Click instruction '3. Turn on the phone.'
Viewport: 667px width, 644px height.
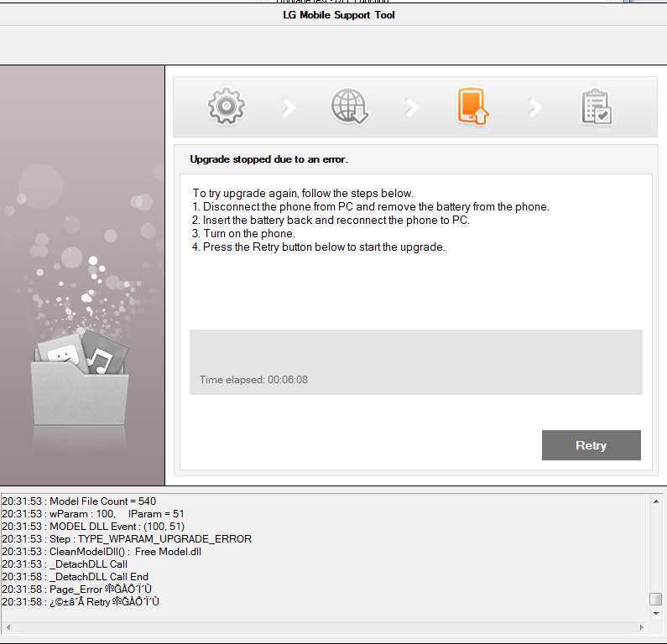click(243, 233)
